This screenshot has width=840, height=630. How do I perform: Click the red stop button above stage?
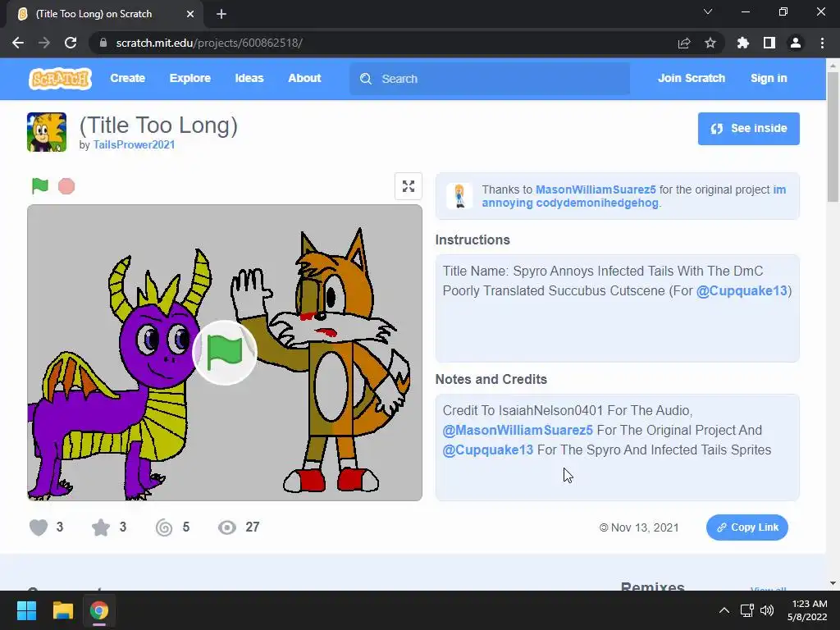66,186
